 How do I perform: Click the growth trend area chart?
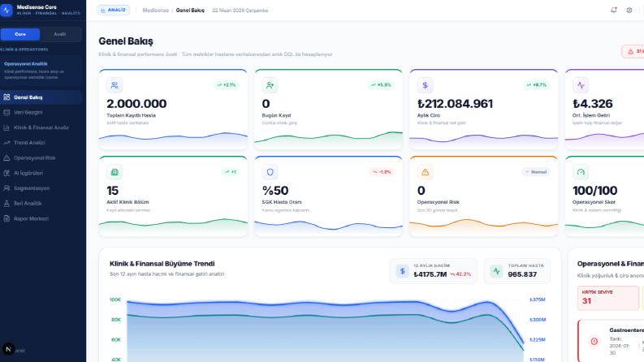[x=325, y=330]
